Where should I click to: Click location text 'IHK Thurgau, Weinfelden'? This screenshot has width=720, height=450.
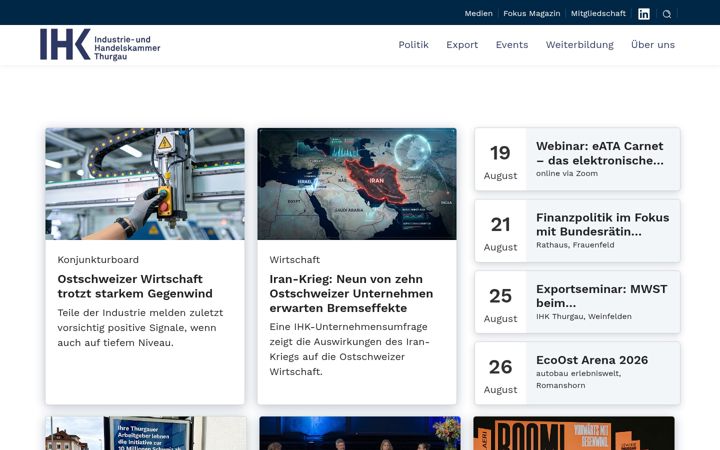[584, 316]
